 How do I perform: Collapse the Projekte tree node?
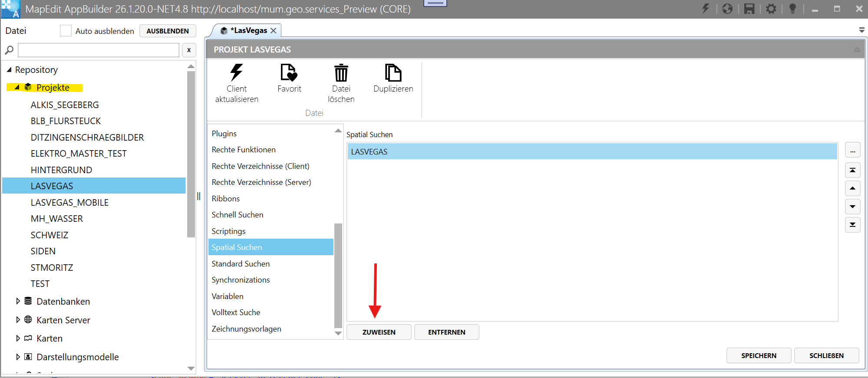click(x=17, y=87)
